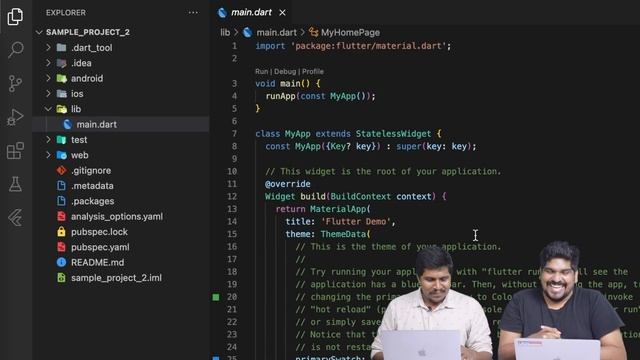This screenshot has height=360, width=640.
Task: Click the import statement on line 1
Action: (x=353, y=46)
